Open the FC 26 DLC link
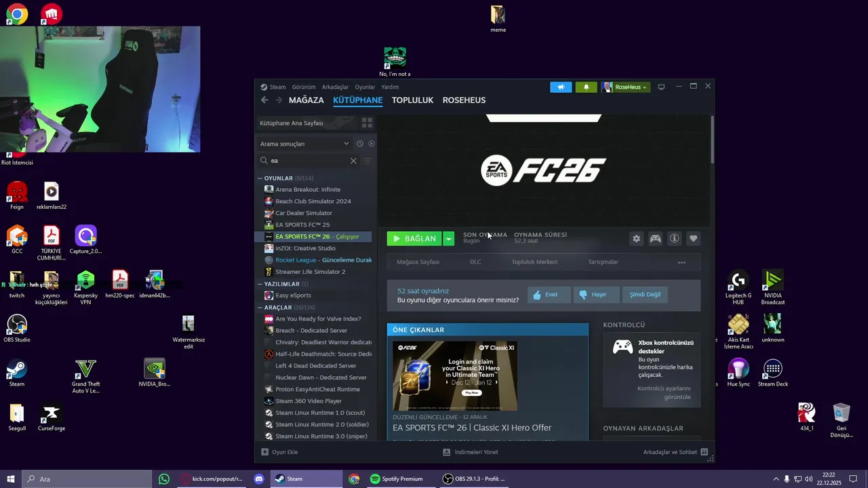Viewport: 868px width, 488px height. (475, 262)
